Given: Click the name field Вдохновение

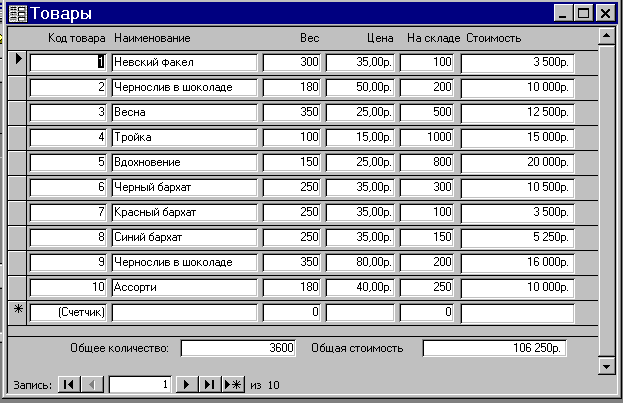Looking at the screenshot, I should point(184,163).
